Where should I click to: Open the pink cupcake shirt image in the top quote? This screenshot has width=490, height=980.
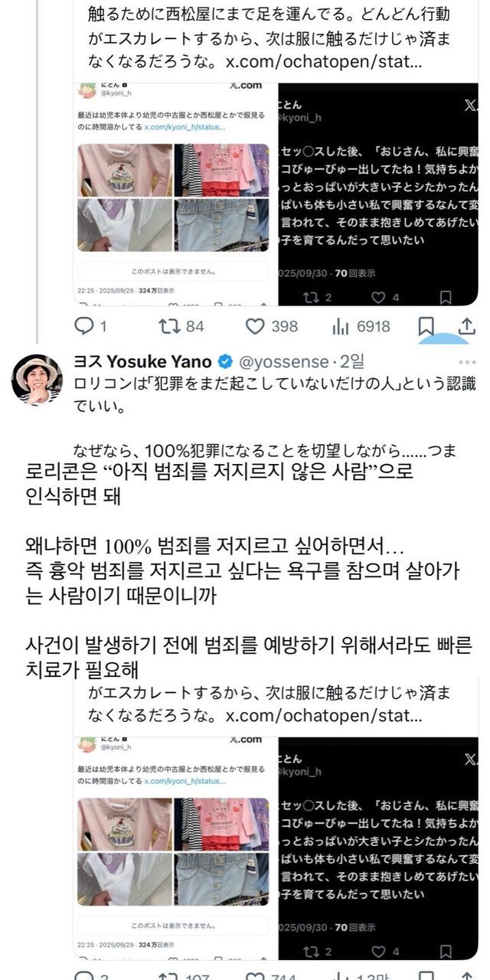pyautogui.click(x=125, y=169)
